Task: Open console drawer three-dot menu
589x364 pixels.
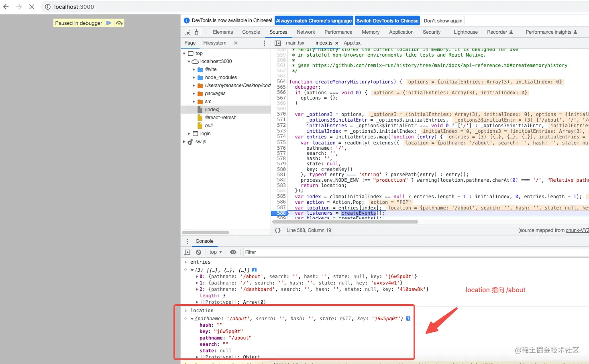Action: point(187,241)
